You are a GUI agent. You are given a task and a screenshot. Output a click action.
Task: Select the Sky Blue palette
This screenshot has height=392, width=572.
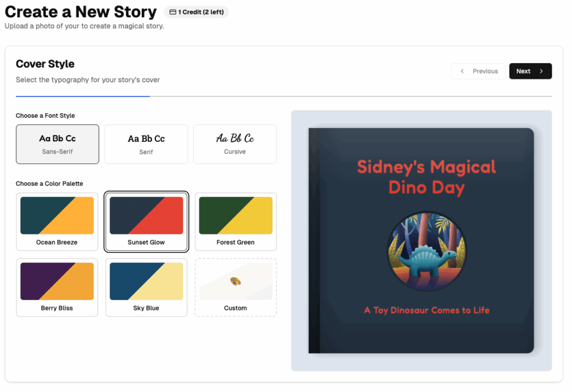146,287
